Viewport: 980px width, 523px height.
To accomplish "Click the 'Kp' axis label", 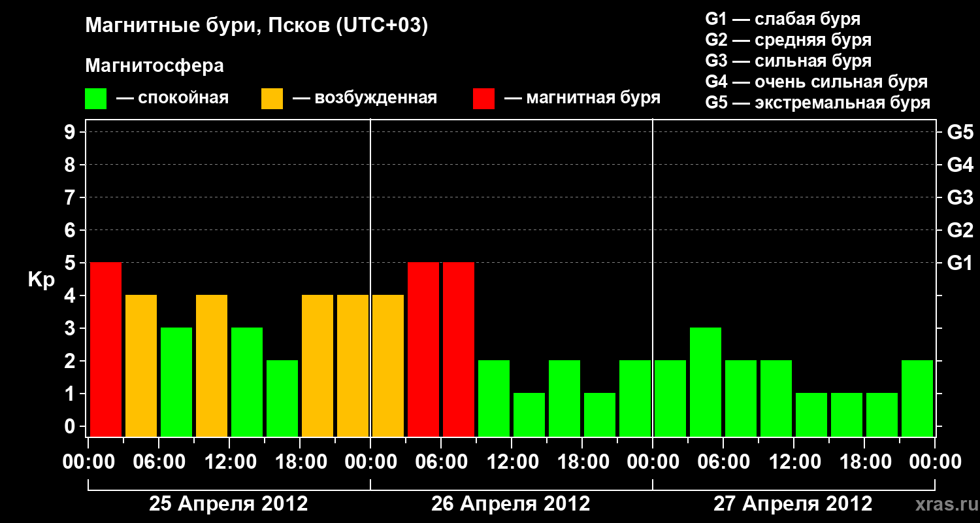I will 41,280.
